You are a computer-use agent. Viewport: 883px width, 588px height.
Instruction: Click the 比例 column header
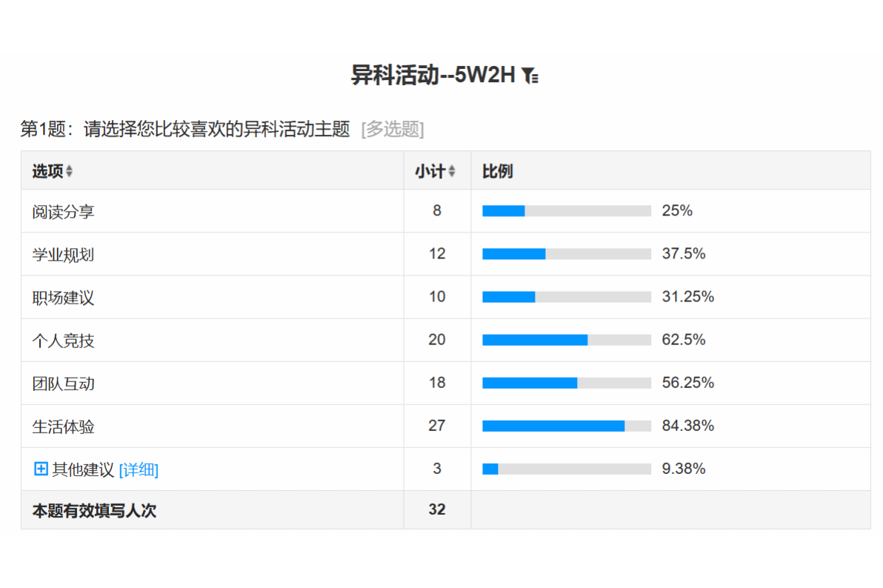click(498, 171)
